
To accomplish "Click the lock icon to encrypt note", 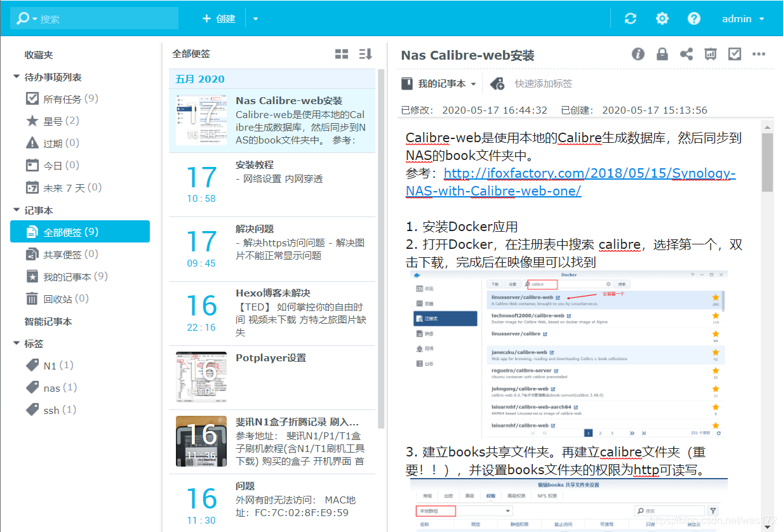I will click(x=662, y=55).
